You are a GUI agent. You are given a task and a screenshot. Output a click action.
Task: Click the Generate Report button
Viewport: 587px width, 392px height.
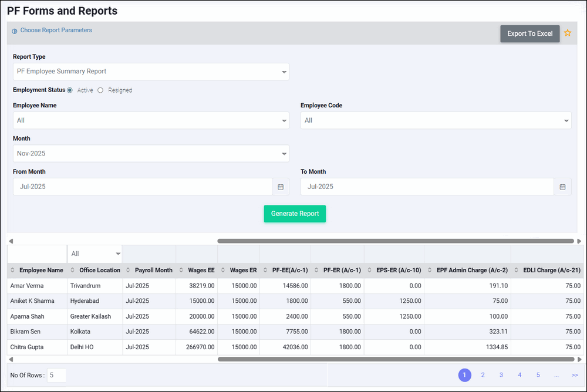point(295,214)
